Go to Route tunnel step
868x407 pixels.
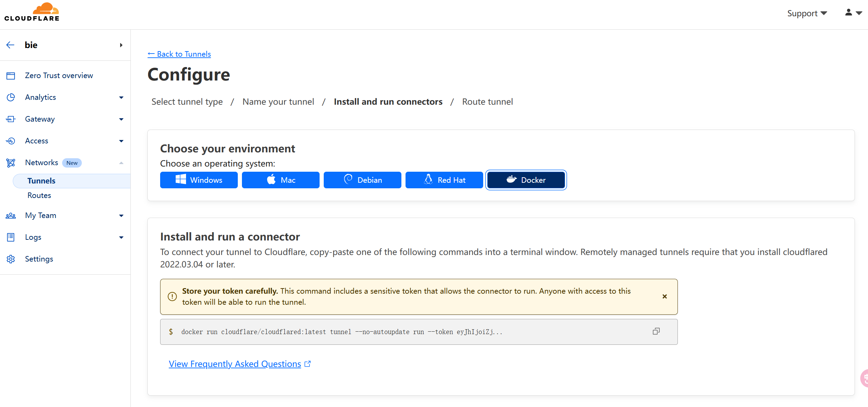click(x=487, y=102)
